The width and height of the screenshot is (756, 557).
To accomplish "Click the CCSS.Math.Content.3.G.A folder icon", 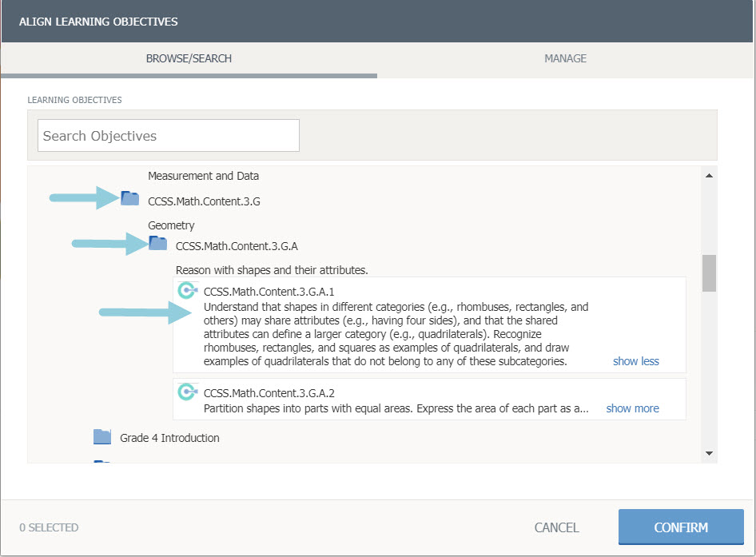I will [157, 244].
